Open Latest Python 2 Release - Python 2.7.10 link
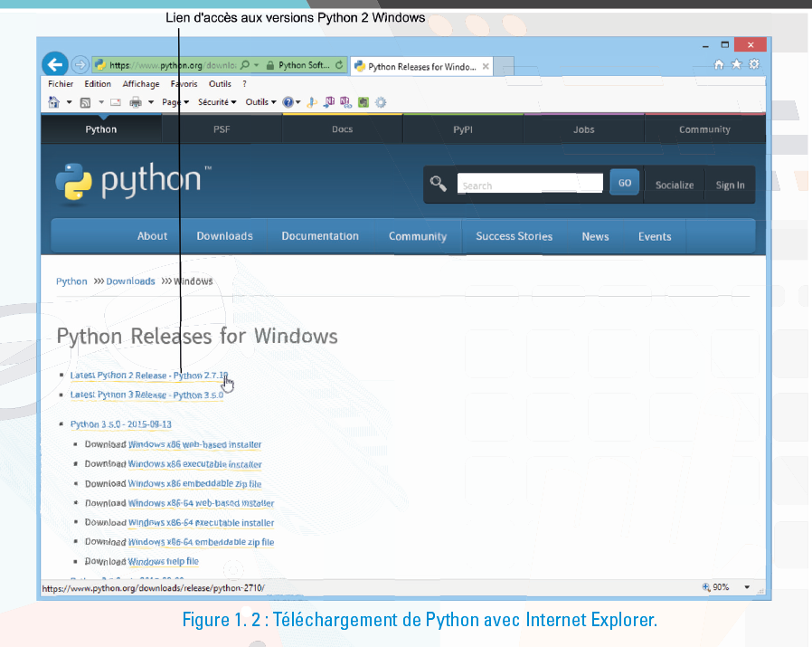812x647 pixels. point(149,375)
